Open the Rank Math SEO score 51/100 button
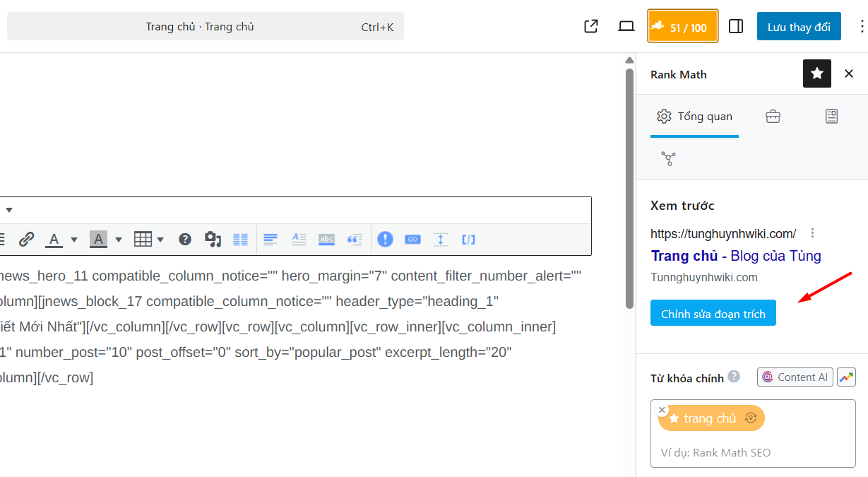 pos(682,27)
